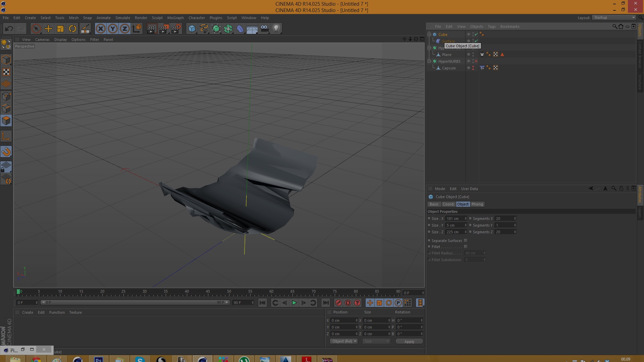Enable the Fillet checkbox

tap(466, 247)
